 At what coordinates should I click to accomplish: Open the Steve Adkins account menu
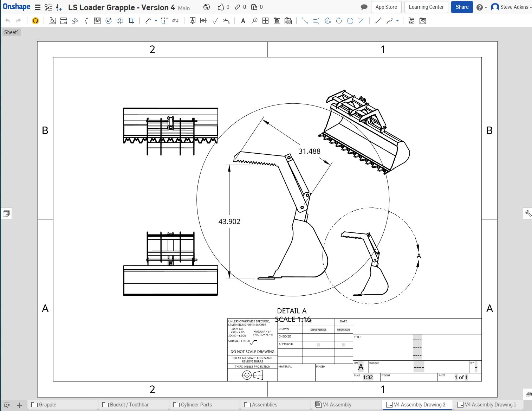pyautogui.click(x=511, y=7)
